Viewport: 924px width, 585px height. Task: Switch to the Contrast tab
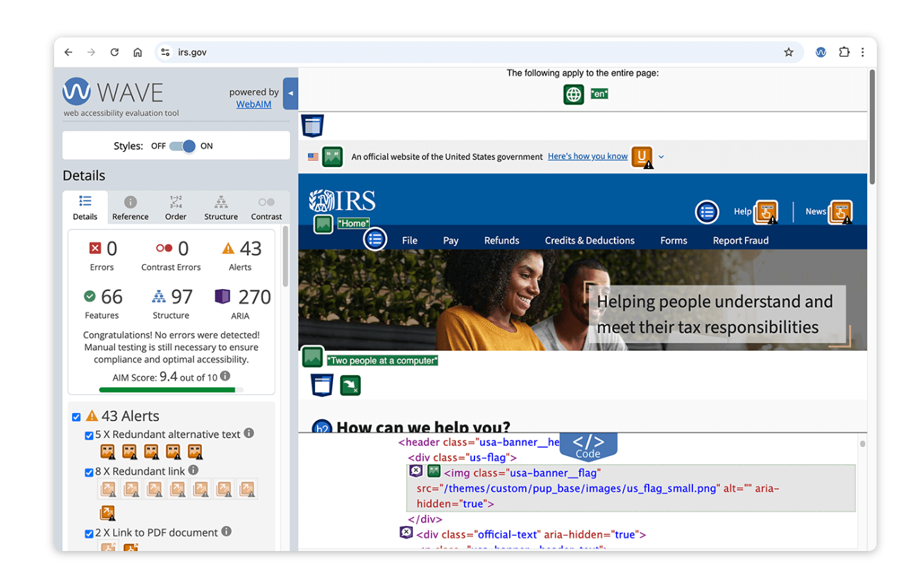click(266, 207)
